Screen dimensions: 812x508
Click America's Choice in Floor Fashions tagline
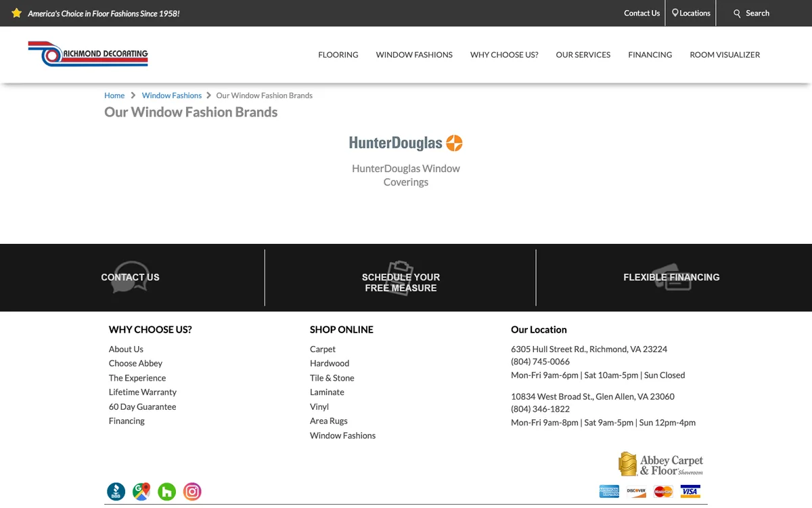[104, 14]
